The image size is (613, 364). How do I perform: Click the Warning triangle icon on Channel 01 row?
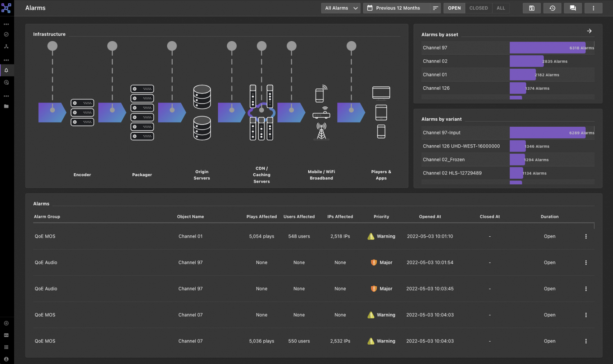point(371,236)
